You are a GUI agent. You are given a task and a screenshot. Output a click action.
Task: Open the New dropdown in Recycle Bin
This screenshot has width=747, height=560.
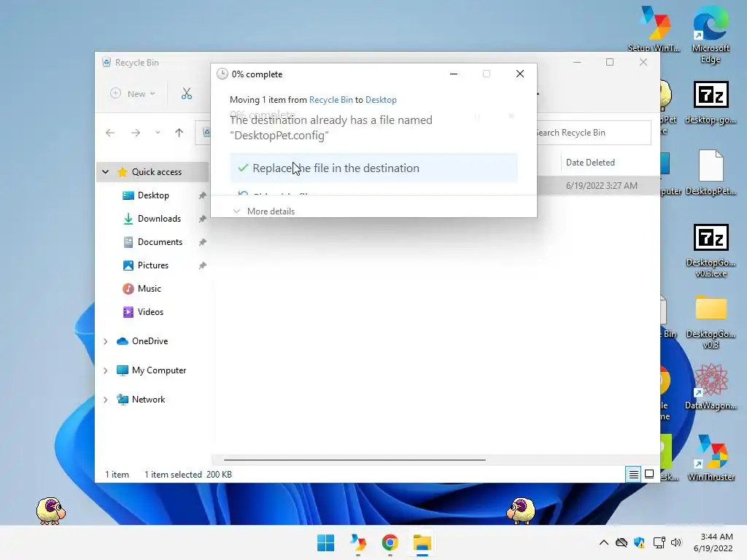133,94
